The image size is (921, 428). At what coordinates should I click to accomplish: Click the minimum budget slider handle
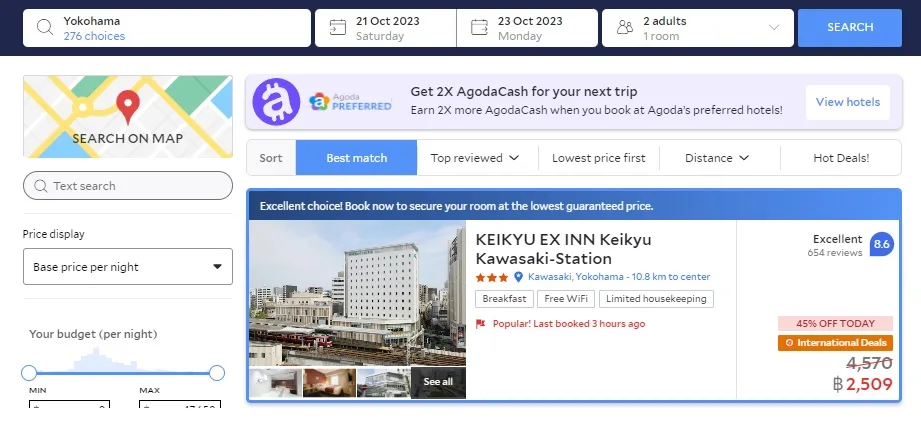[29, 373]
